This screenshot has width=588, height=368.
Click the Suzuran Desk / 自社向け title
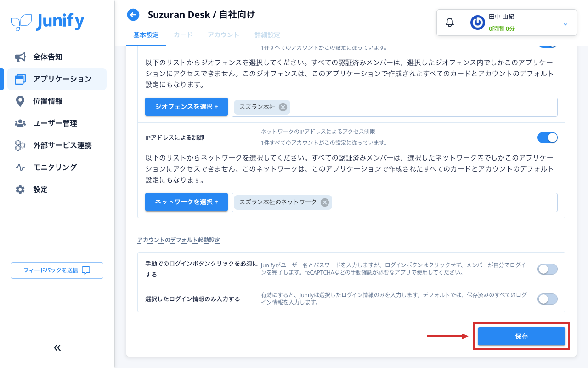(x=201, y=15)
